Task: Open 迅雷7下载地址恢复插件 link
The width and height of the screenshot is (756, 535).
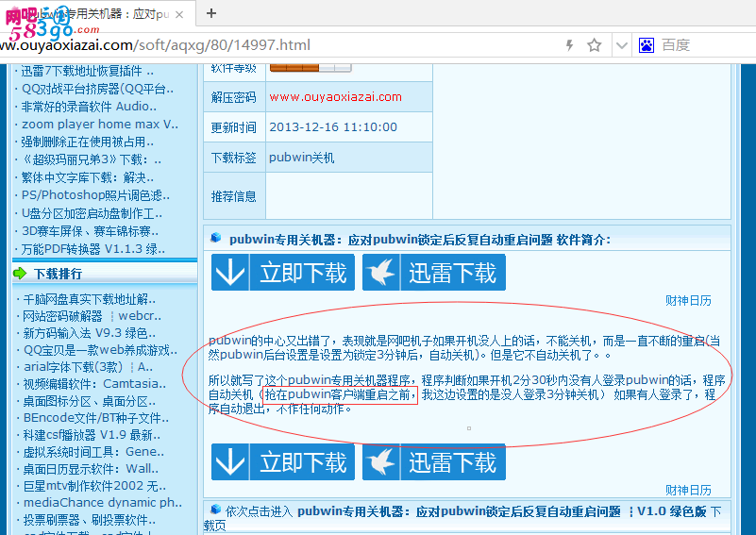Action: click(87, 72)
